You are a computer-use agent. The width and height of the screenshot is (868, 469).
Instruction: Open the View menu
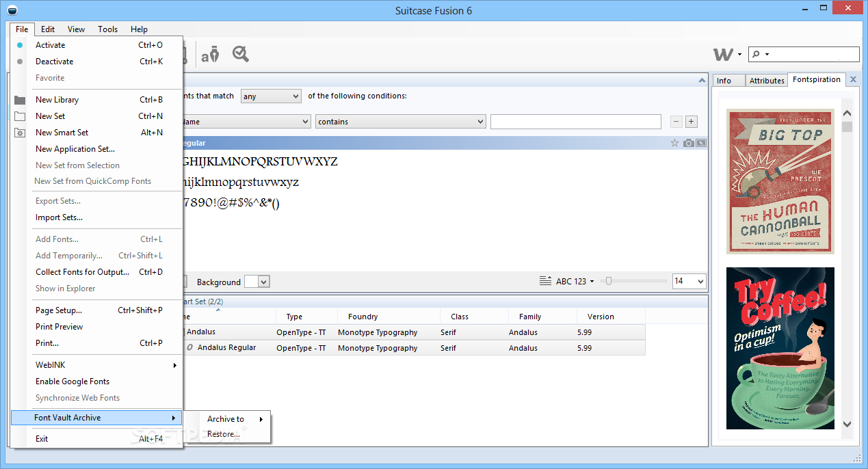(76, 29)
